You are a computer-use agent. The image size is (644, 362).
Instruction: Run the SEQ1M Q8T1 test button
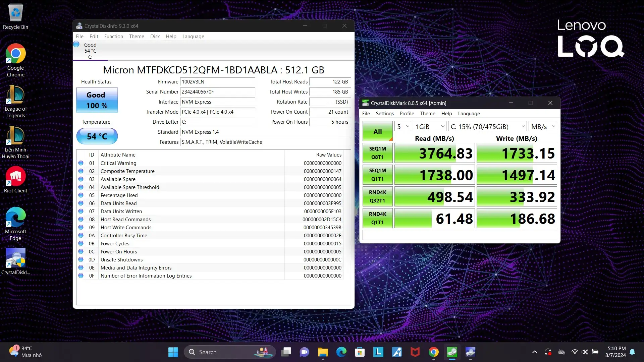[377, 153]
